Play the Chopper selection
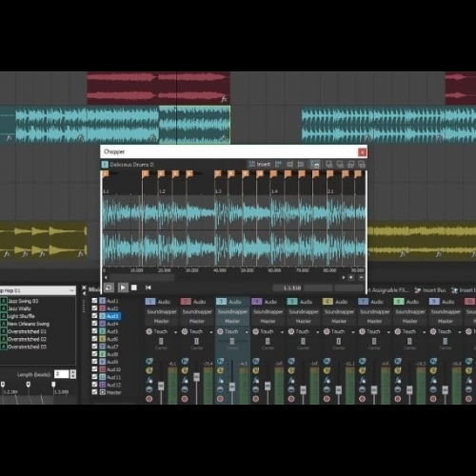 click(123, 288)
